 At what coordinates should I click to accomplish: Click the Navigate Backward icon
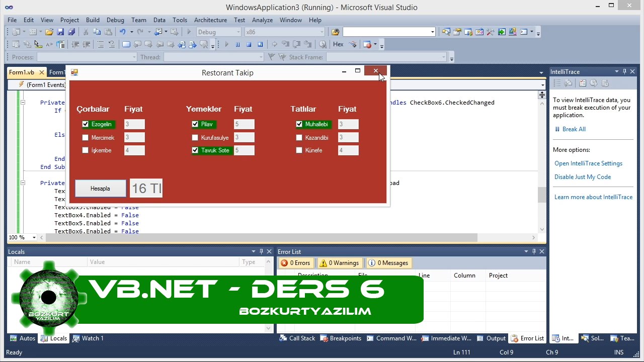158,32
